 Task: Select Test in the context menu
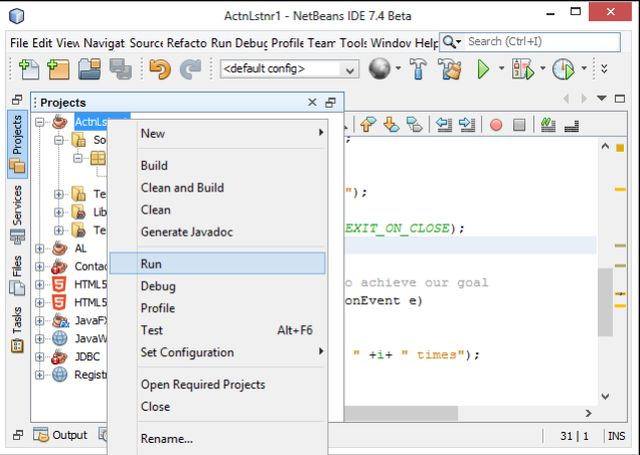point(218,330)
